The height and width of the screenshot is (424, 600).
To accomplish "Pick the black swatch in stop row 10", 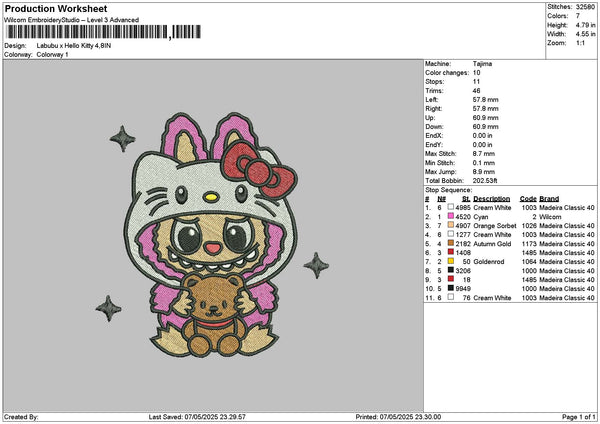I will [x=451, y=289].
